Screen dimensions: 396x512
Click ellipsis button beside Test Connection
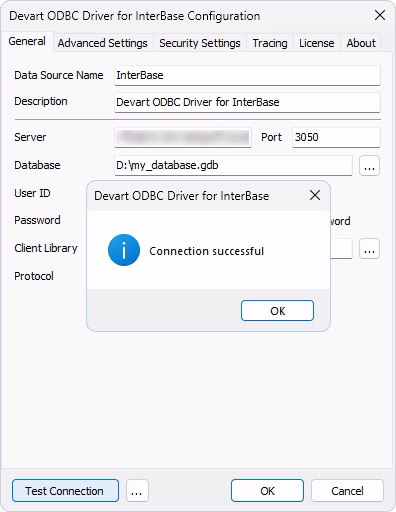tap(137, 491)
